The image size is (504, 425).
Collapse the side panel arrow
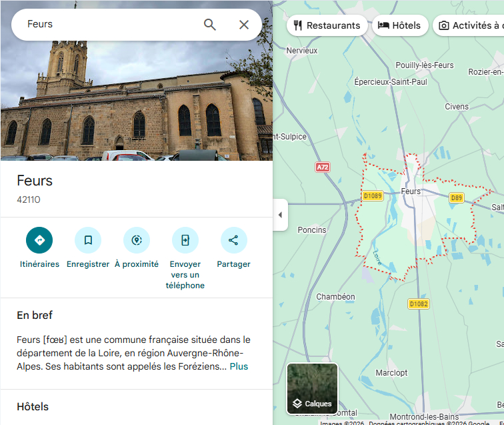click(280, 215)
